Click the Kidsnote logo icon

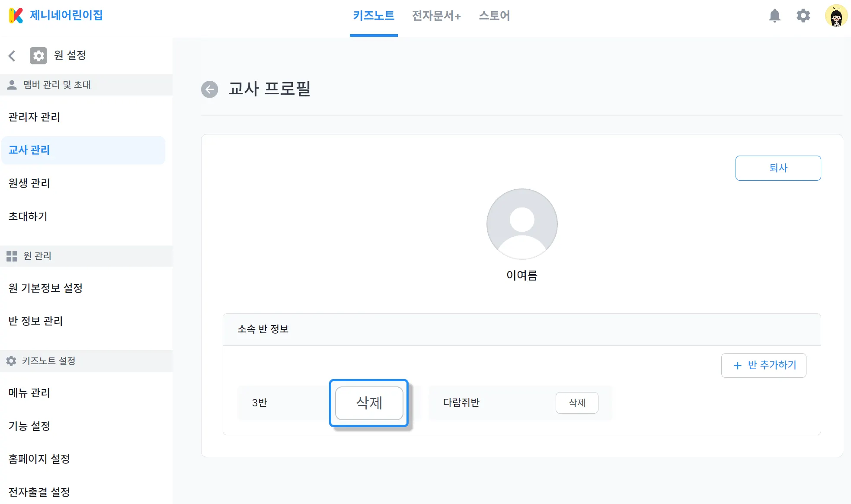tap(16, 16)
